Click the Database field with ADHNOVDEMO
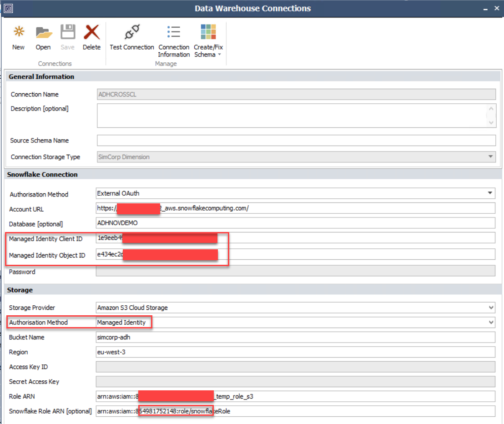Image resolution: width=504 pixels, height=424 pixels. point(295,223)
